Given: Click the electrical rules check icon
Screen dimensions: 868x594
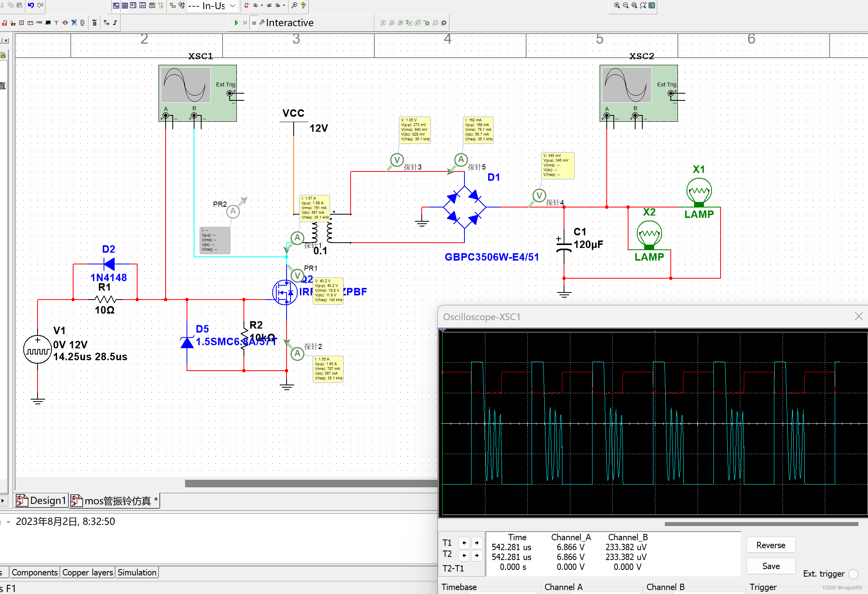Looking at the screenshot, I should 247,6.
